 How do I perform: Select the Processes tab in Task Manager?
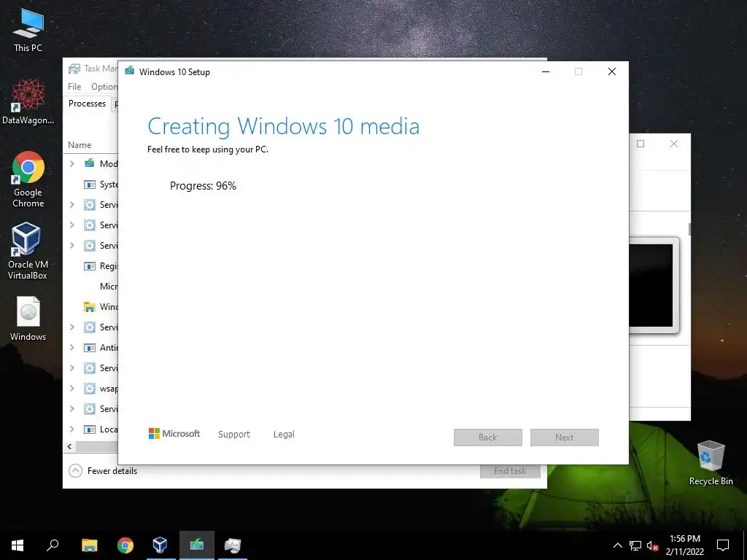pos(88,104)
